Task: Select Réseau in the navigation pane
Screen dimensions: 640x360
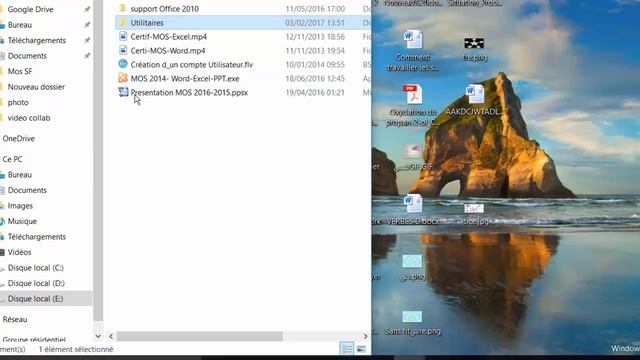Action: coord(15,319)
